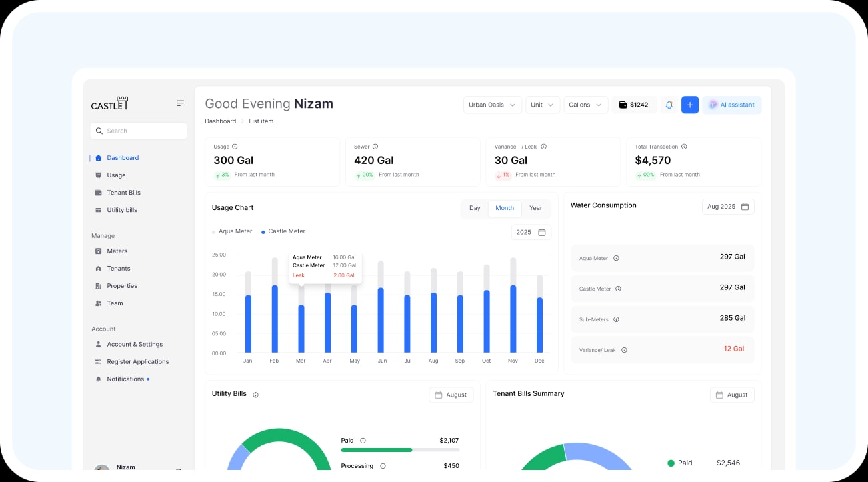Click the Dashboard breadcrumb link
Viewport: 868px width, 482px height.
tap(221, 121)
